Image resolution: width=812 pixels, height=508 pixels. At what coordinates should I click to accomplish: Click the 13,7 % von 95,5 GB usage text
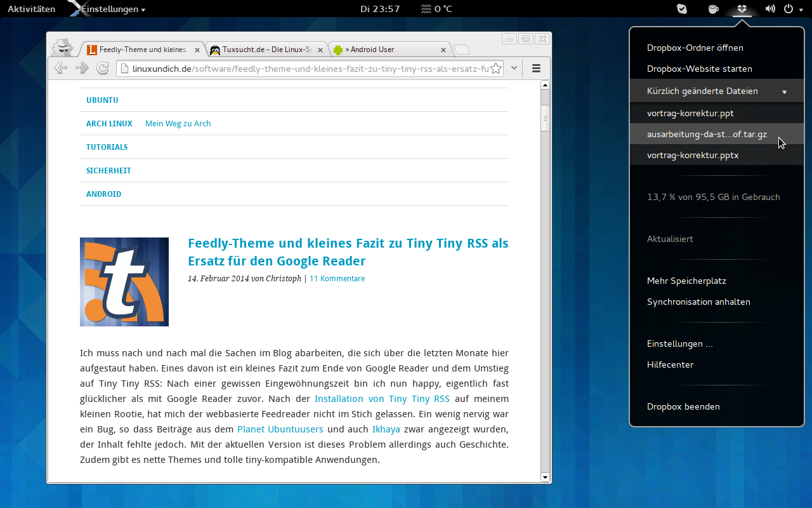[714, 197]
